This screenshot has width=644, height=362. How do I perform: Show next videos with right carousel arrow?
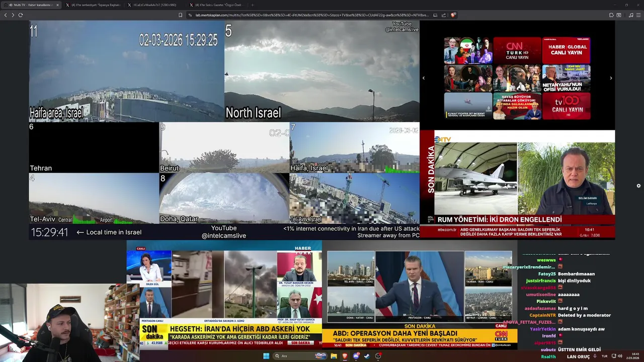(x=611, y=78)
